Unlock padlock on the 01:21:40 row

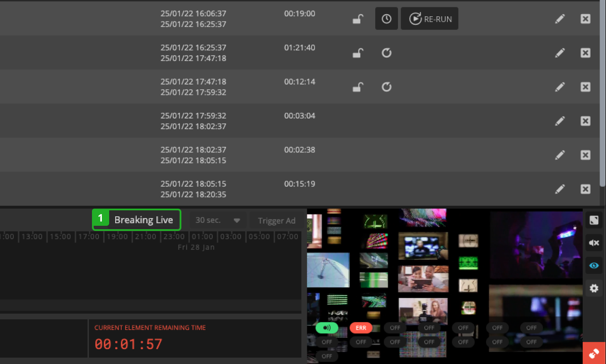click(358, 52)
